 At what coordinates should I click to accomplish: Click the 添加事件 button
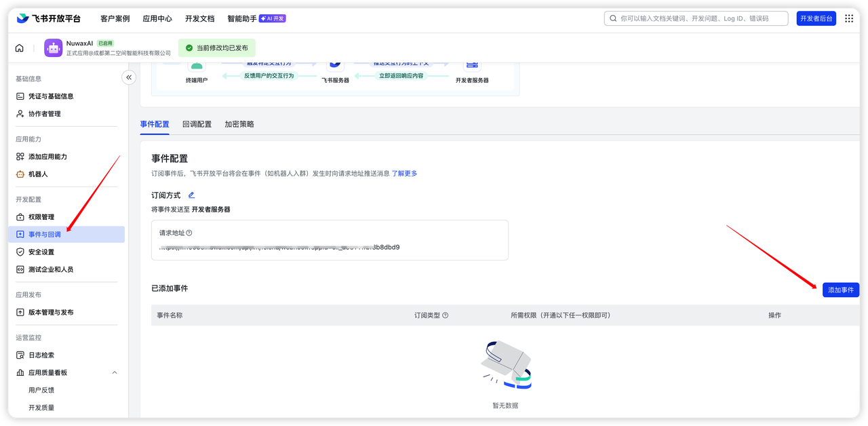click(841, 290)
